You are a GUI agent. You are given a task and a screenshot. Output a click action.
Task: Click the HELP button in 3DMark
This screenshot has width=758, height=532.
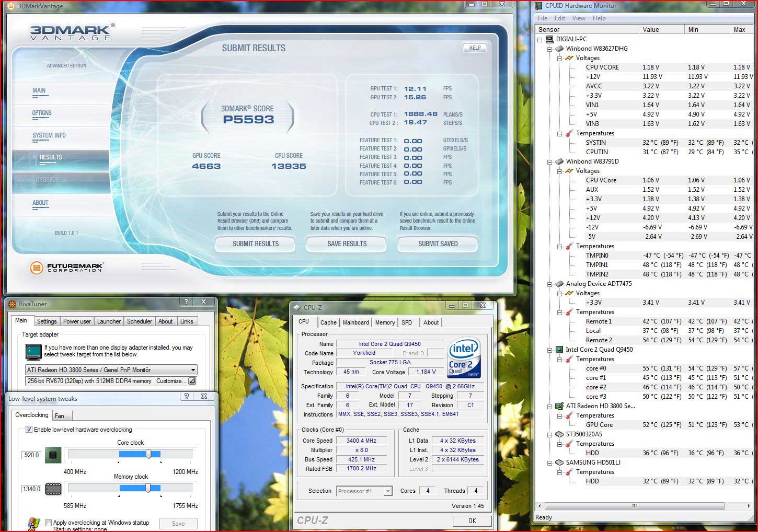click(475, 48)
